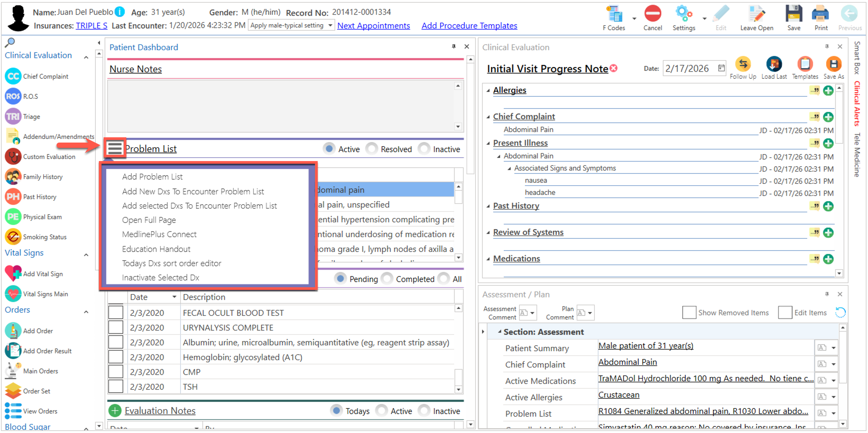Click the green plus next to Allergies

tap(828, 91)
